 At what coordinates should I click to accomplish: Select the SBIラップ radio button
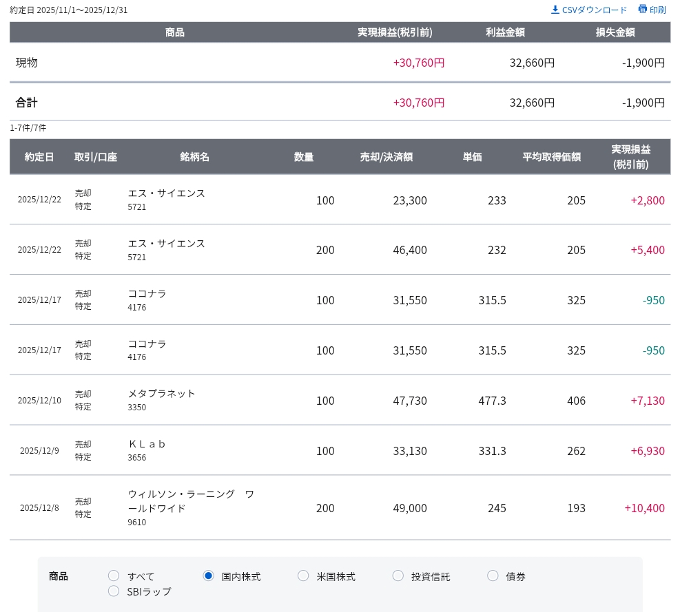point(114,591)
